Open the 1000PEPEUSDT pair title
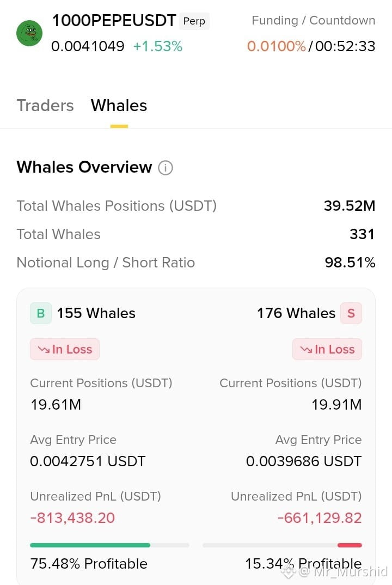392x585 pixels. click(114, 21)
